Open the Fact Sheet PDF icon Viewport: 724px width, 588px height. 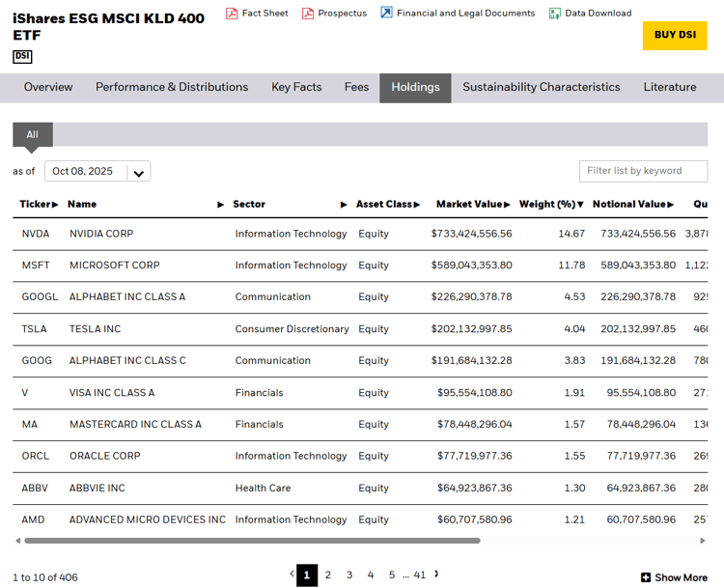click(232, 13)
